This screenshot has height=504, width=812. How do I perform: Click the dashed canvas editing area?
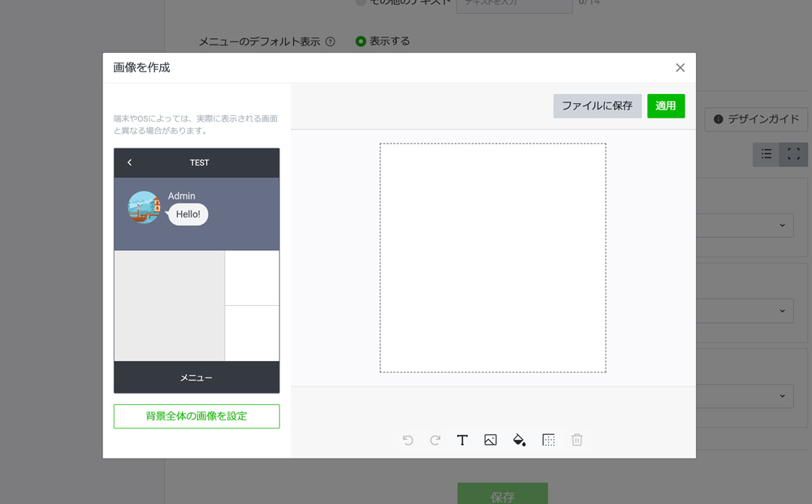click(x=493, y=258)
